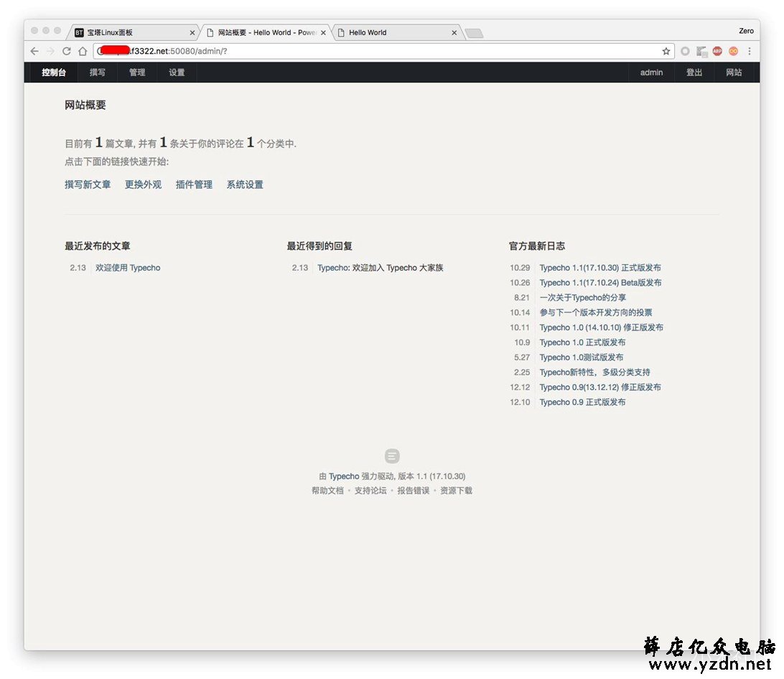Screen dimensions: 784x679
Task: Click the admin profile link
Action: click(651, 72)
